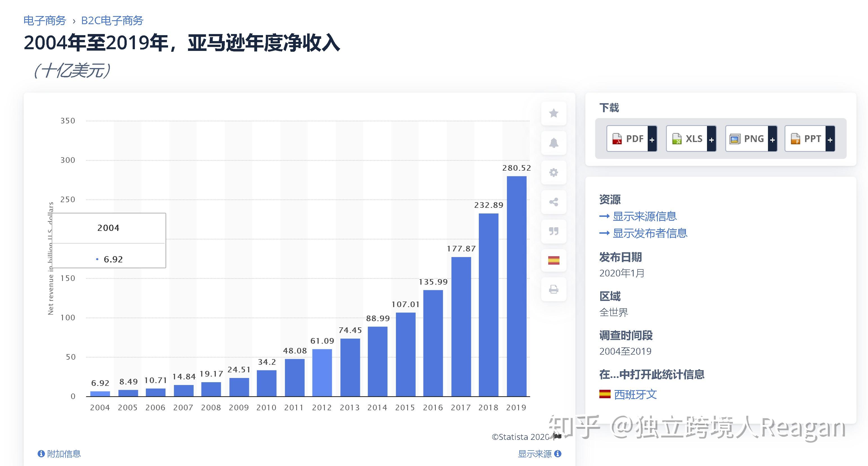Click the bell notification icon

pyautogui.click(x=554, y=143)
